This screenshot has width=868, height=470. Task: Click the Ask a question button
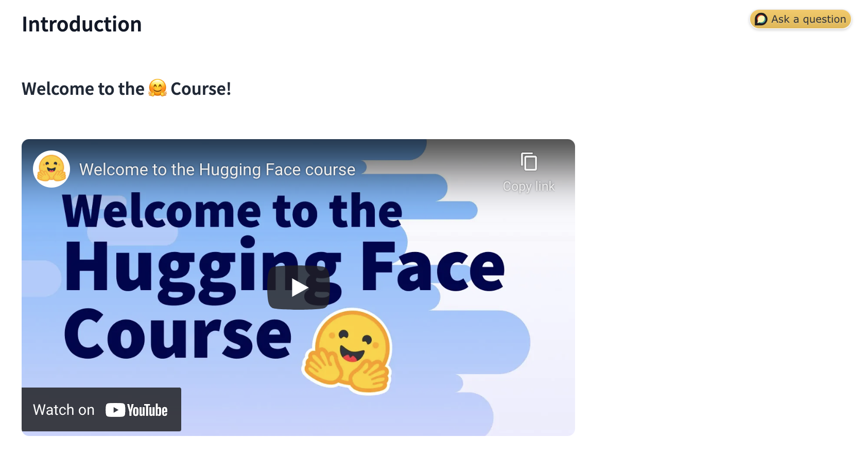801,19
